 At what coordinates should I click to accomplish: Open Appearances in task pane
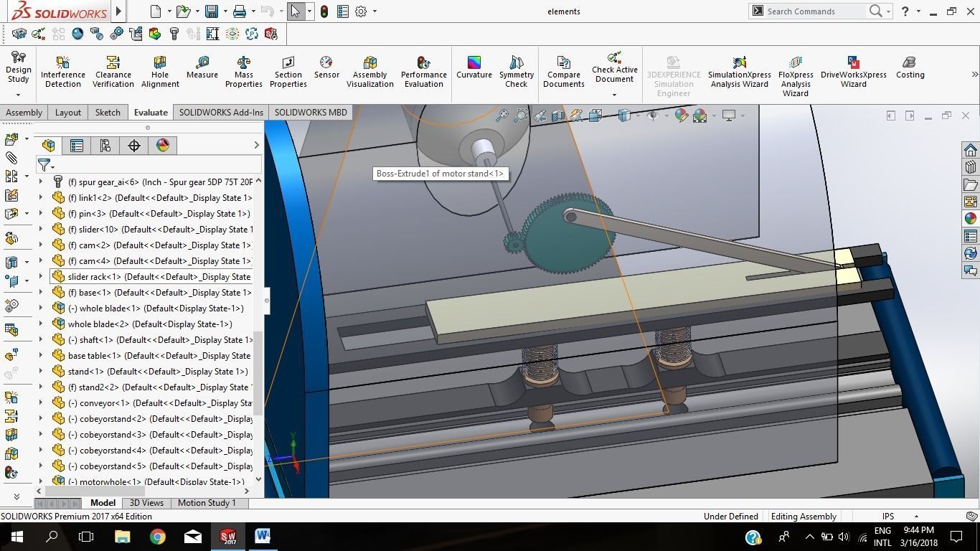[970, 219]
